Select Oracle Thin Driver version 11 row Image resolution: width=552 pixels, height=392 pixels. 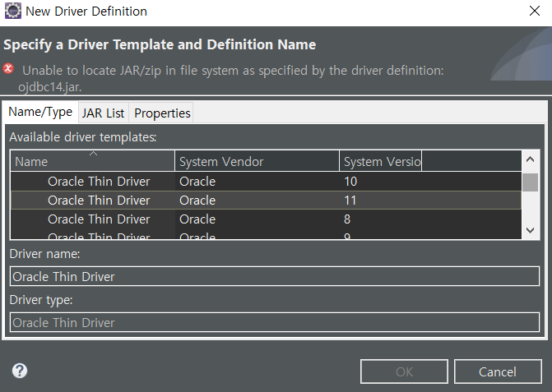coord(267,201)
